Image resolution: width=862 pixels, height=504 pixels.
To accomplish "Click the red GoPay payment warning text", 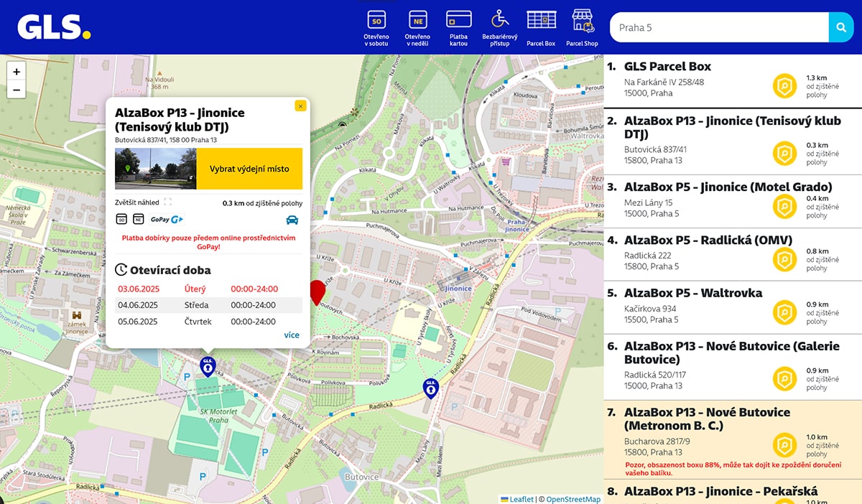I will (x=208, y=242).
